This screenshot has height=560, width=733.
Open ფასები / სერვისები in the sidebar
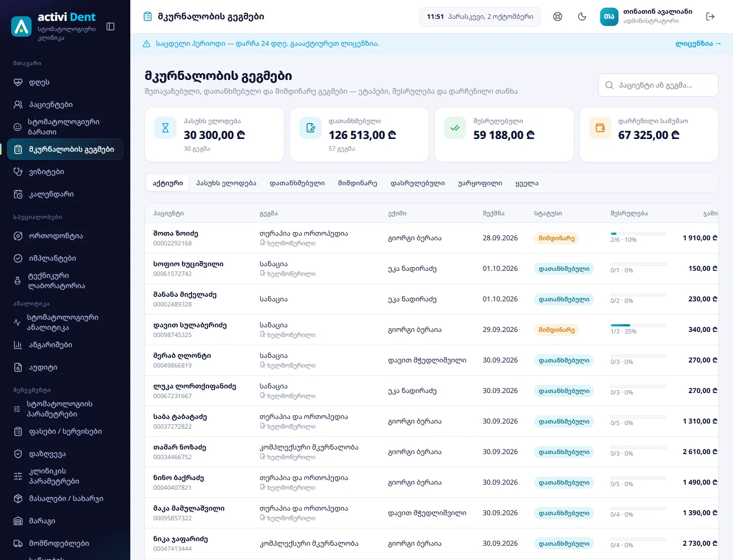point(65,431)
